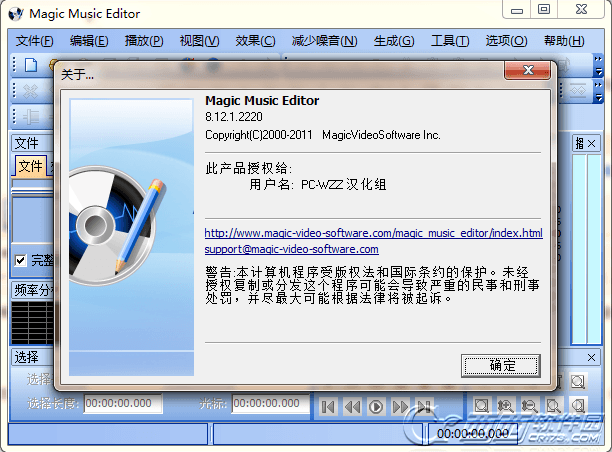This screenshot has height=452, width=612.
Task: Open the 编辑(E) menu
Action: pyautogui.click(x=89, y=41)
